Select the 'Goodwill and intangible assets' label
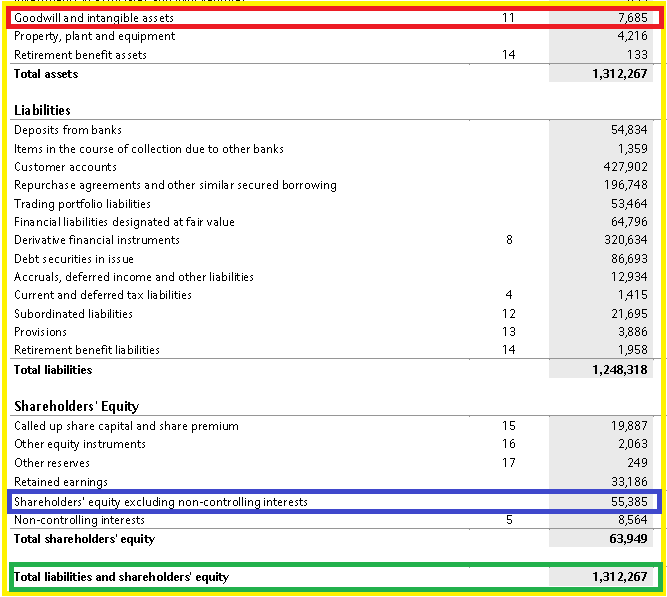 coord(94,18)
